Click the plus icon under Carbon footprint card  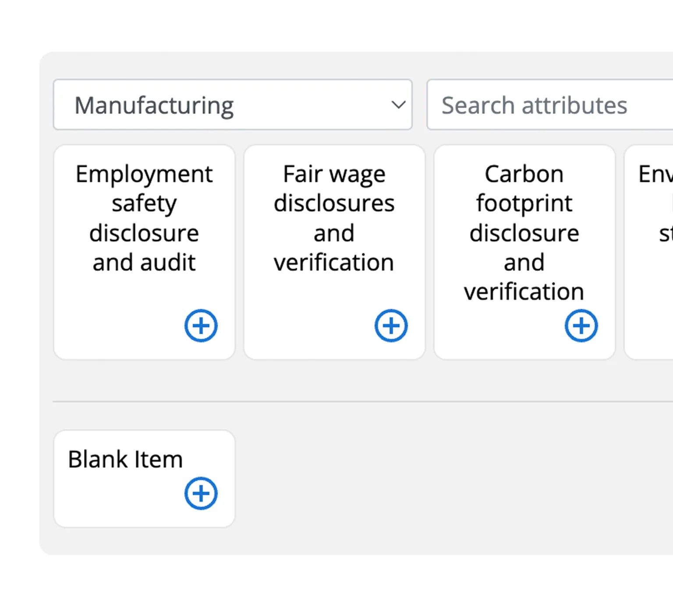click(581, 325)
